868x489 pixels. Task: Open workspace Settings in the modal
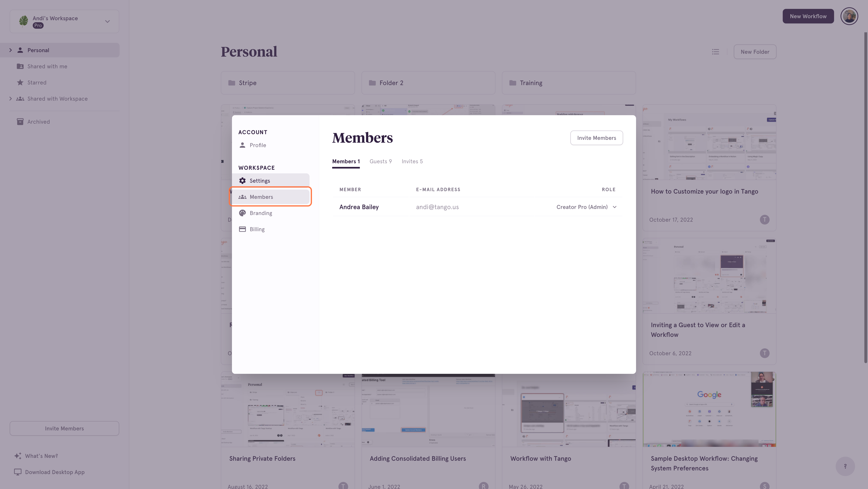[x=271, y=181]
